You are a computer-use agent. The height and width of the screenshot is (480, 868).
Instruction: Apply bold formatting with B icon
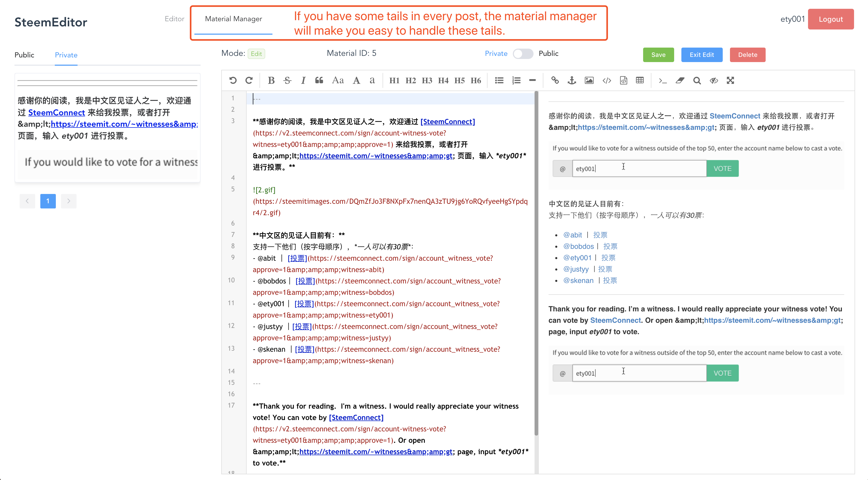[271, 80]
